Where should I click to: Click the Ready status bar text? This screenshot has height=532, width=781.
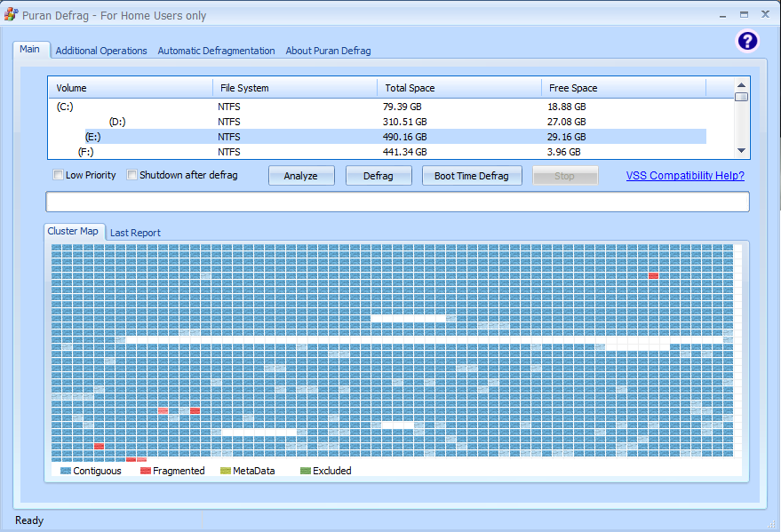pos(29,520)
